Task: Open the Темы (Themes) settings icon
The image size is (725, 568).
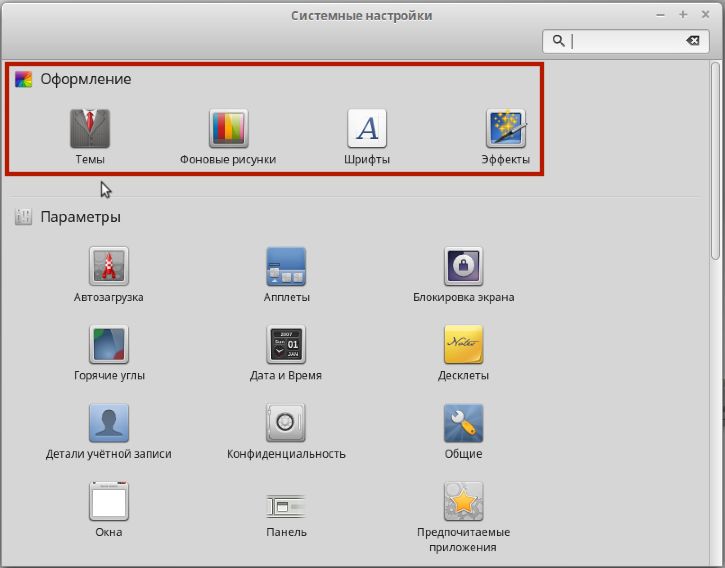Action: pyautogui.click(x=90, y=129)
